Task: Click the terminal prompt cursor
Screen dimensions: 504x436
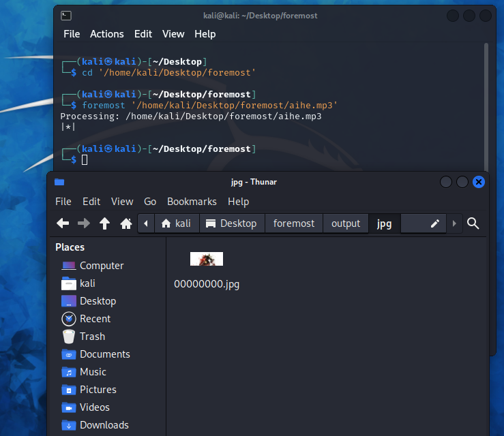Action: tap(85, 159)
